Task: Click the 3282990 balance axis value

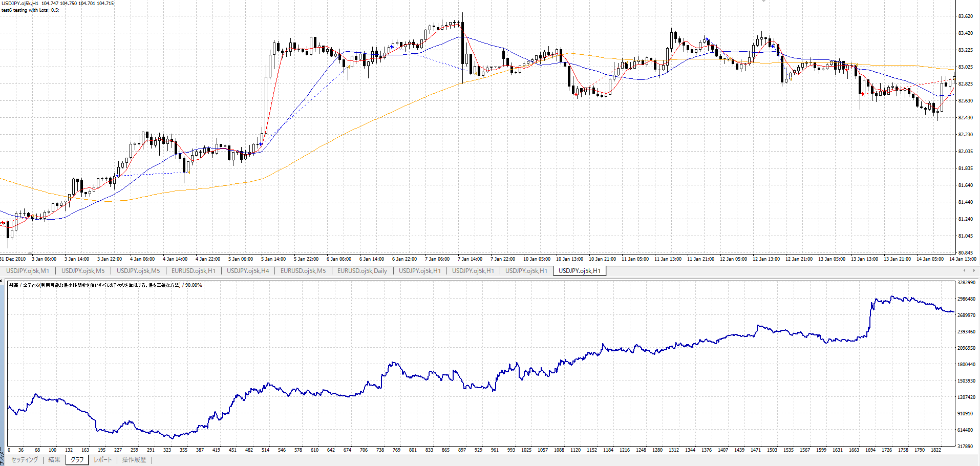Action: point(966,283)
